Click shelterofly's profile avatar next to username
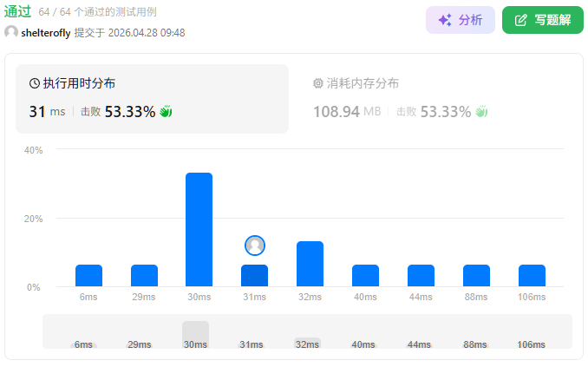588x367 pixels. coord(11,32)
